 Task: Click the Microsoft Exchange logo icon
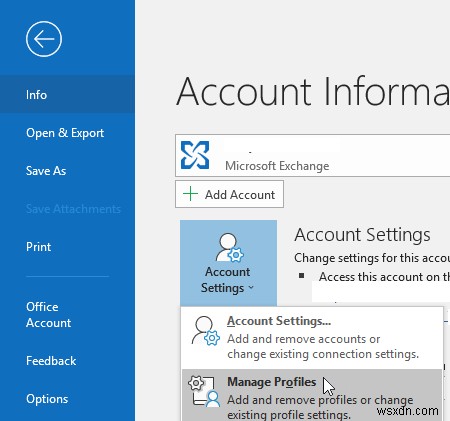coord(195,155)
